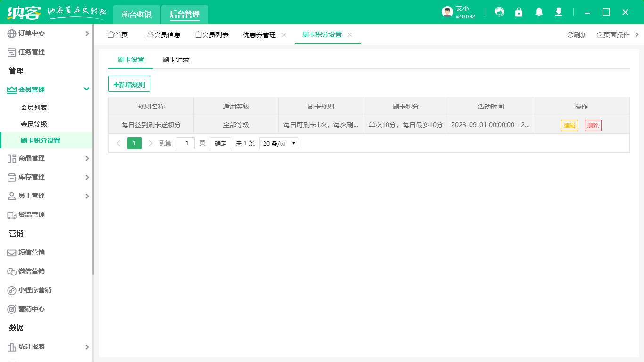
Task: Click 单次10分，每日最多10分 cell
Action: 406,125
